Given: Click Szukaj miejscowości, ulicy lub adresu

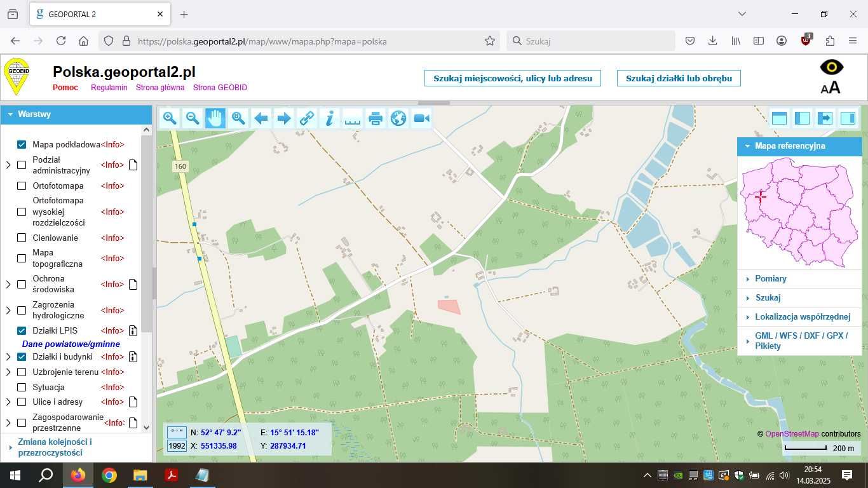Looking at the screenshot, I should click(513, 78).
